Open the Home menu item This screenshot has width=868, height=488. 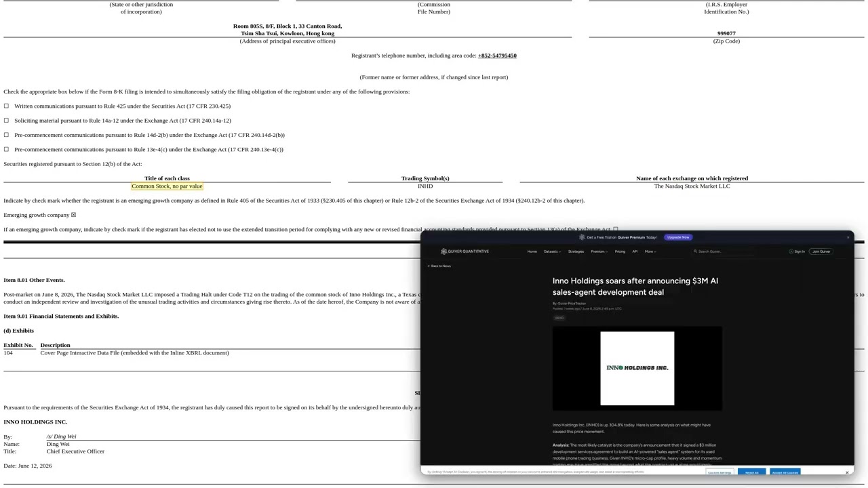(532, 251)
